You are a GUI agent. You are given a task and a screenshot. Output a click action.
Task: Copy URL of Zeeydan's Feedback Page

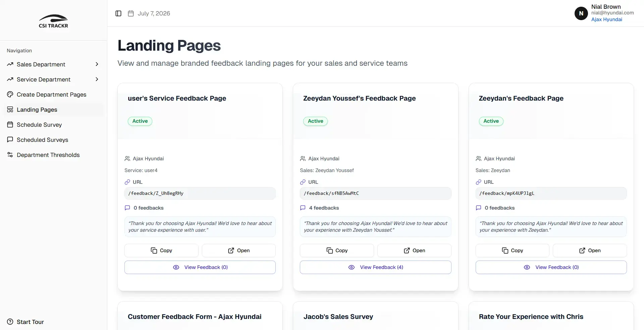[512, 251]
